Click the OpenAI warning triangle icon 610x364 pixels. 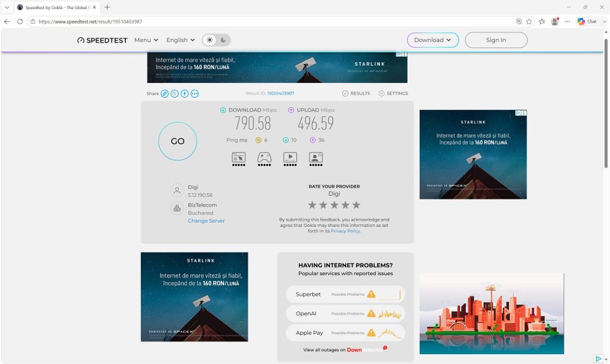(371, 313)
